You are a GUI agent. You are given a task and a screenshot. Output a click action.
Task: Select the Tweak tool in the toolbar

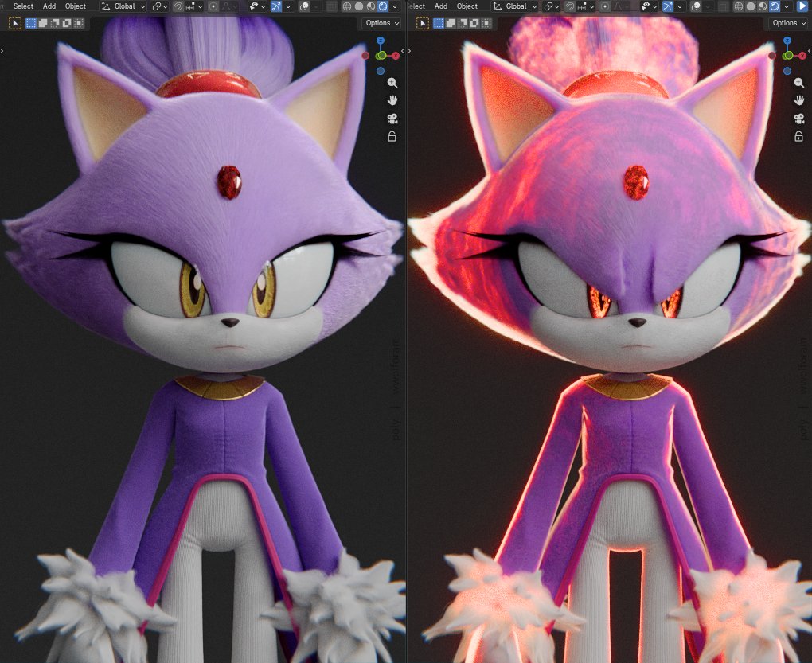tap(14, 23)
